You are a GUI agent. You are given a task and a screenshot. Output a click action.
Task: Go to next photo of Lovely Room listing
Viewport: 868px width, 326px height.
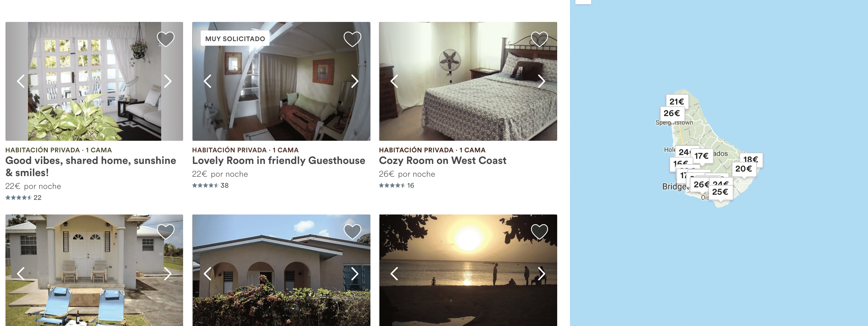pyautogui.click(x=355, y=81)
